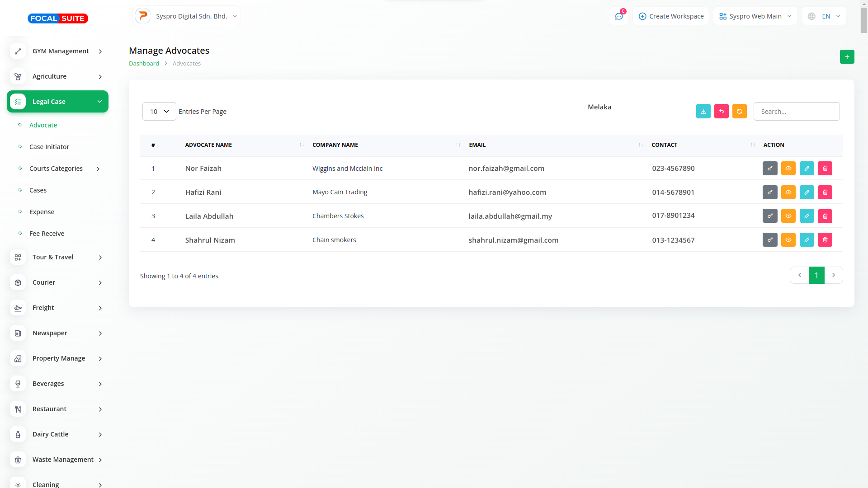
Task: Open the entries per page dropdown
Action: pyautogui.click(x=159, y=112)
